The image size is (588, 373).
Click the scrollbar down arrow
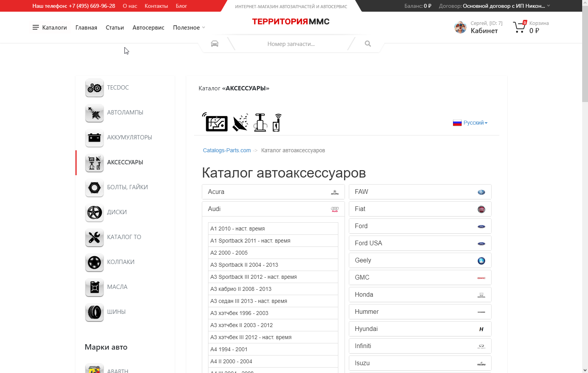click(x=585, y=370)
